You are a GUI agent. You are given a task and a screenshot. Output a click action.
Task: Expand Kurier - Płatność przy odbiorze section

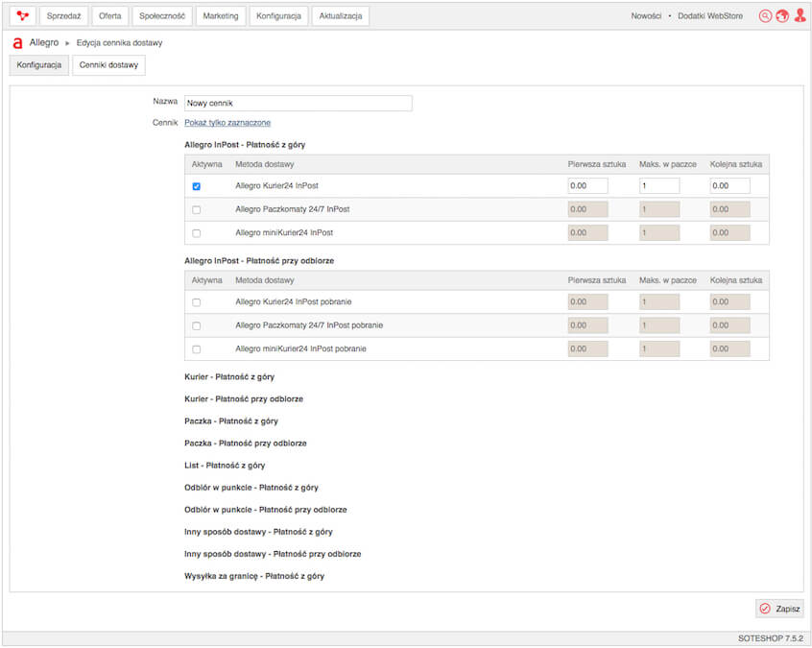[x=244, y=398]
